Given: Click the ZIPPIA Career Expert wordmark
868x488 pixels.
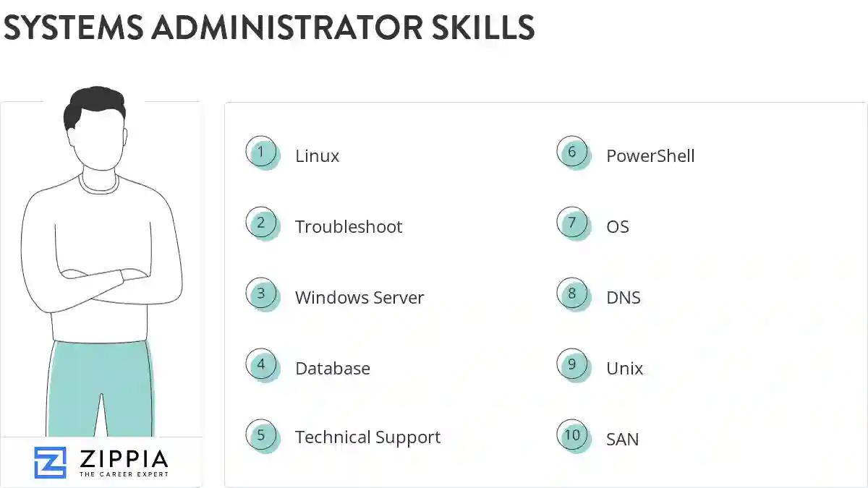Looking at the screenshot, I should click(x=123, y=463).
